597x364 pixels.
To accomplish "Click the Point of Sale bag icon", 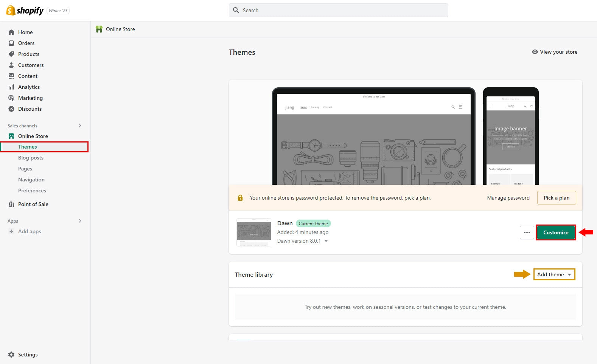I will (x=11, y=204).
